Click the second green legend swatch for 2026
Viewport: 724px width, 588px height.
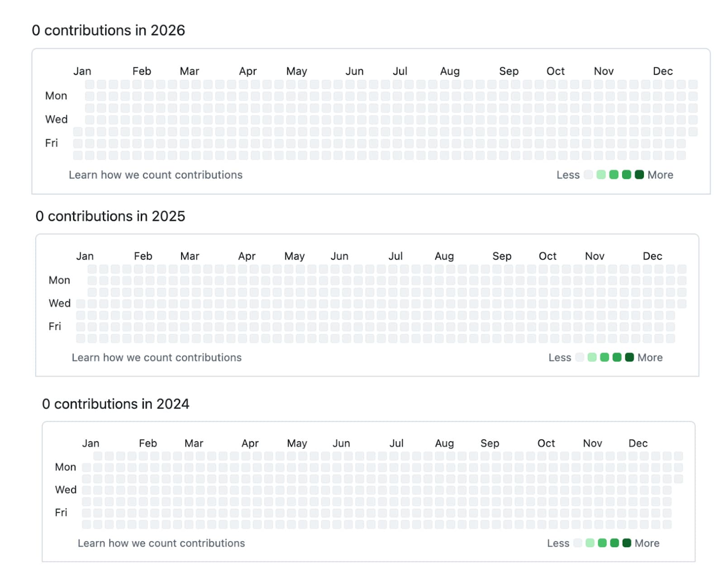[601, 175]
